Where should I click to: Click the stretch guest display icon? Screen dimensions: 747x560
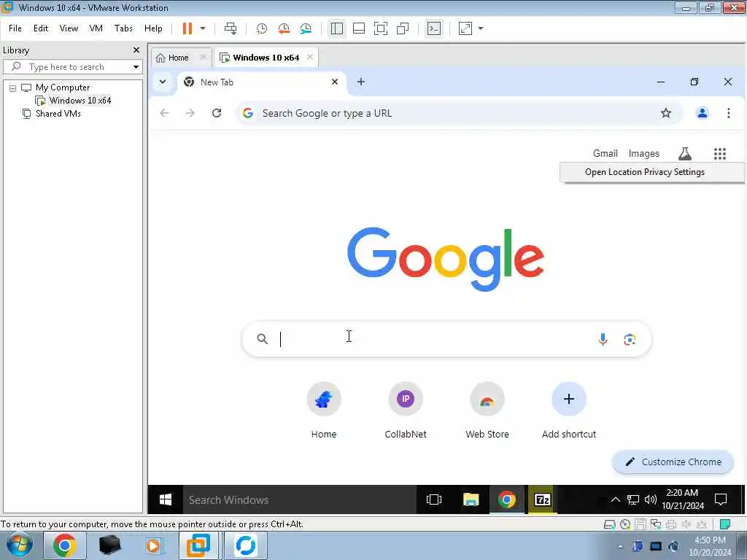click(465, 28)
